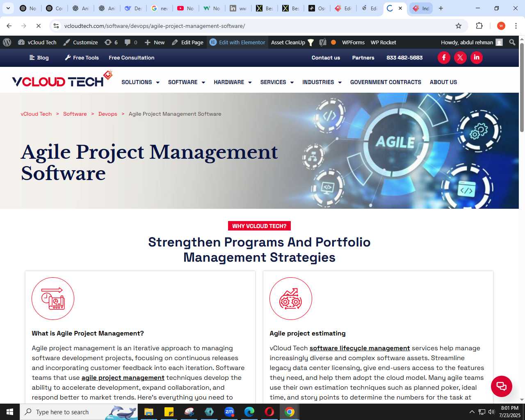Open a new browser tab with plus
This screenshot has height=420, width=525.
441,8
